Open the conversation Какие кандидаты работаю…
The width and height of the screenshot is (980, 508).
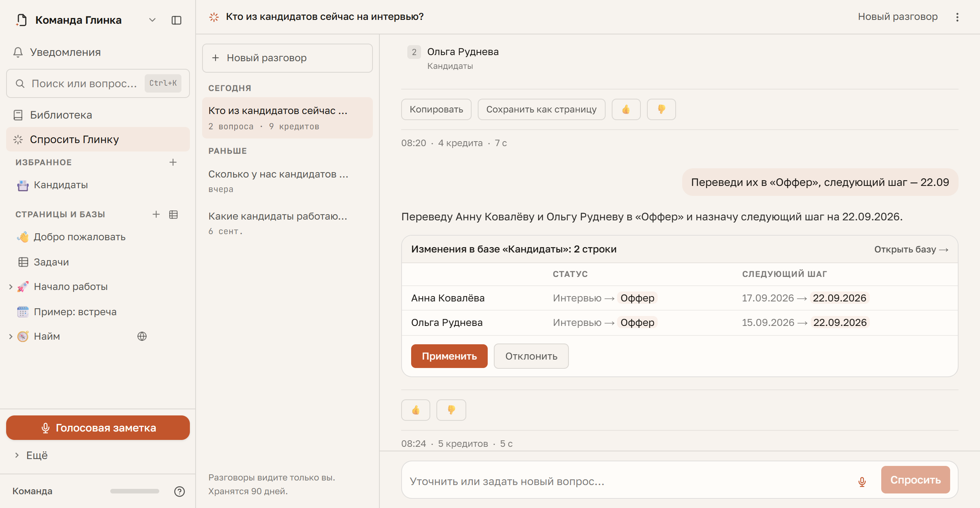coord(287,223)
